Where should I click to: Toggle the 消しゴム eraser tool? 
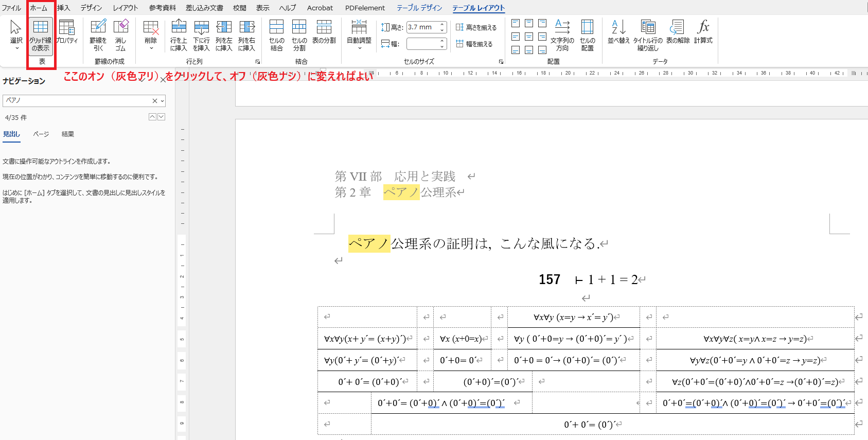(120, 35)
